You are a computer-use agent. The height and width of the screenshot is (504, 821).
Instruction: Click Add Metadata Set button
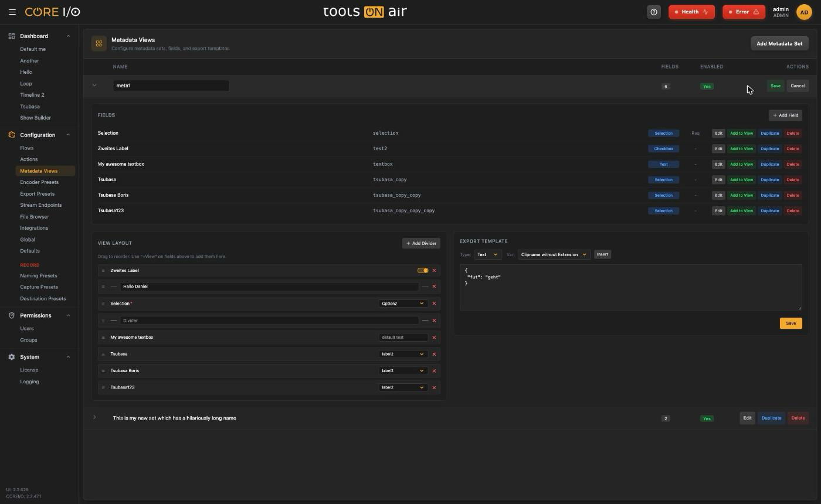point(779,43)
